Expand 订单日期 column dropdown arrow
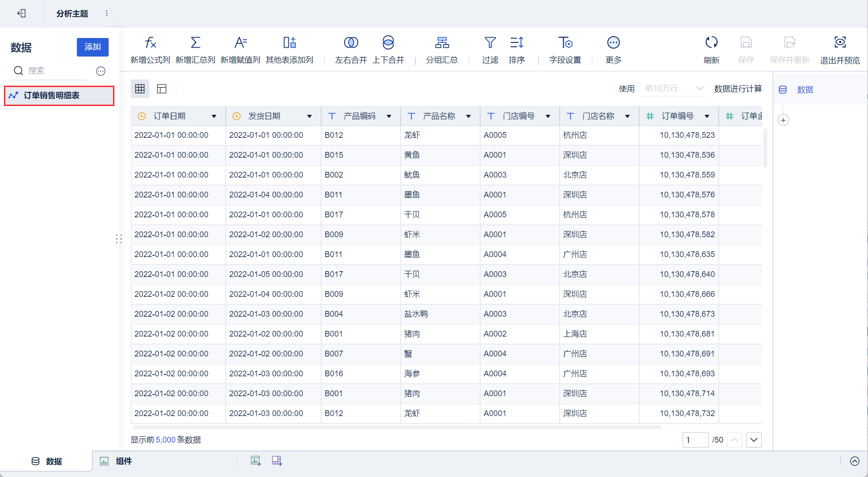The height and width of the screenshot is (477, 868). pos(214,116)
